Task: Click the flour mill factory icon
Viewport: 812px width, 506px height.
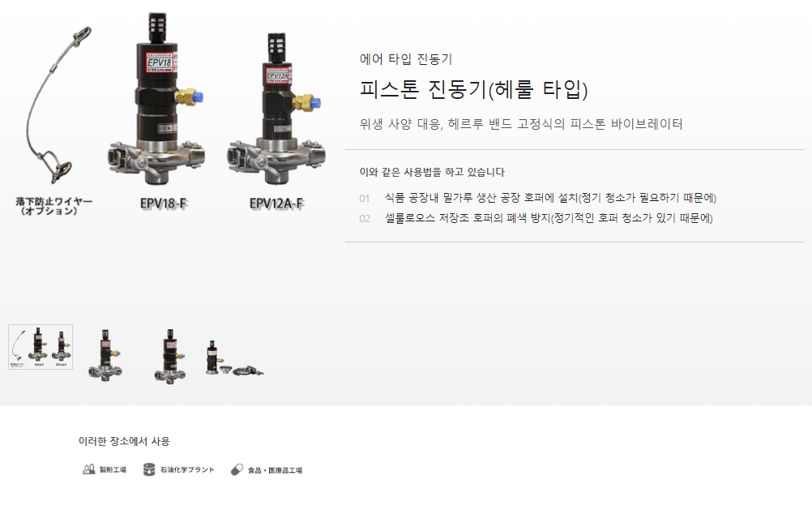Action: (x=88, y=470)
